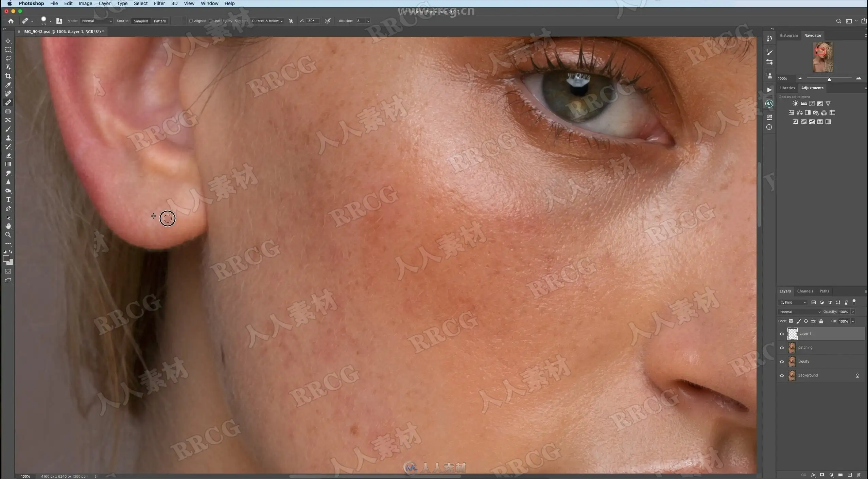Click the Navigator zoom slider
The image size is (868, 479).
pos(829,79)
